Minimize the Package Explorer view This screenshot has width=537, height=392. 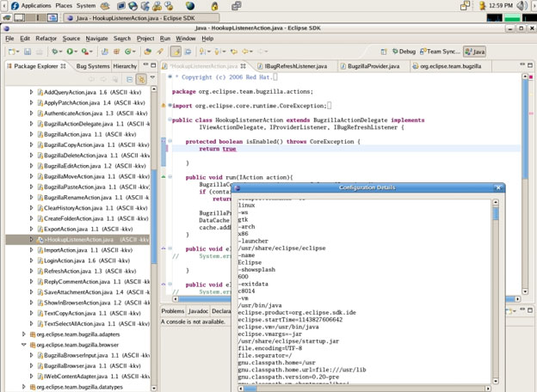click(x=145, y=64)
